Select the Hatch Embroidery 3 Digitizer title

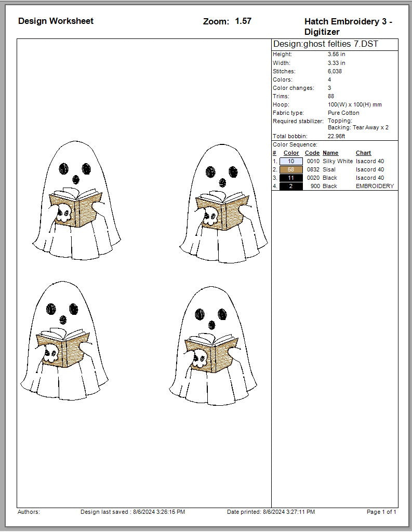348,26
